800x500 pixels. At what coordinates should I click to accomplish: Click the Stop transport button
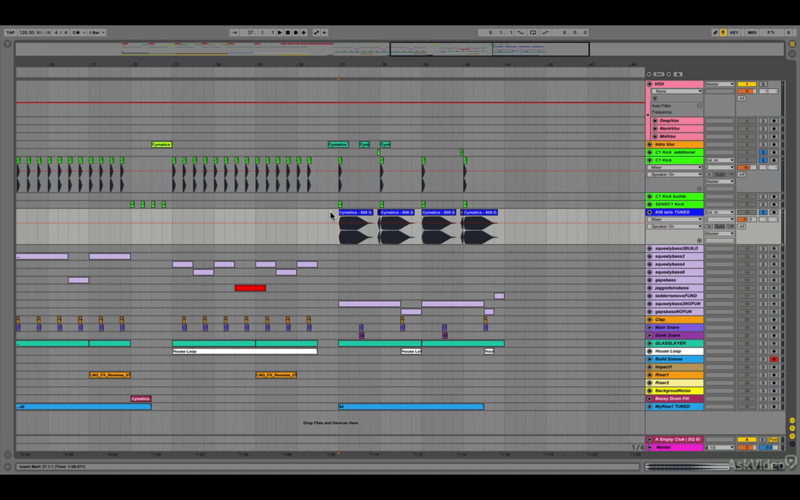coord(288,33)
